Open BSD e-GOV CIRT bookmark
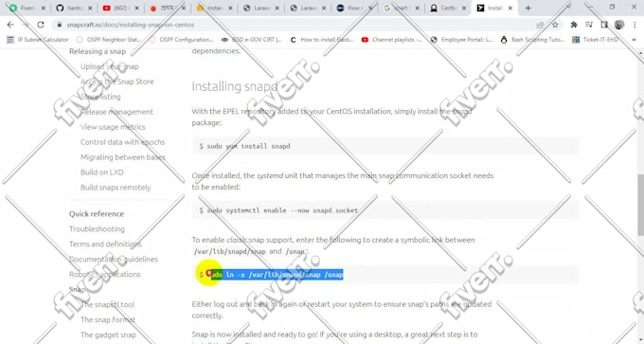Image resolution: width=644 pixels, height=344 pixels. tap(251, 40)
